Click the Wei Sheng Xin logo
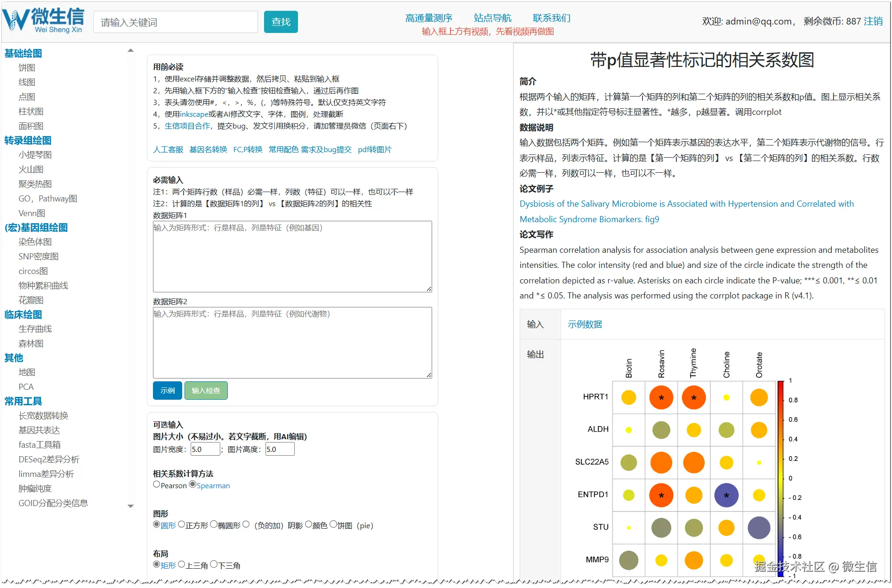892x588 pixels. tap(43, 21)
